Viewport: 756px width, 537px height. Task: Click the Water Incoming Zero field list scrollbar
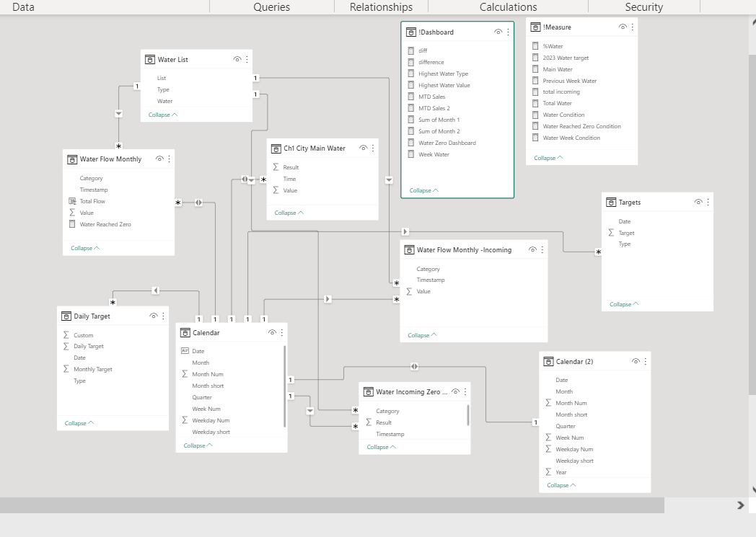467,415
